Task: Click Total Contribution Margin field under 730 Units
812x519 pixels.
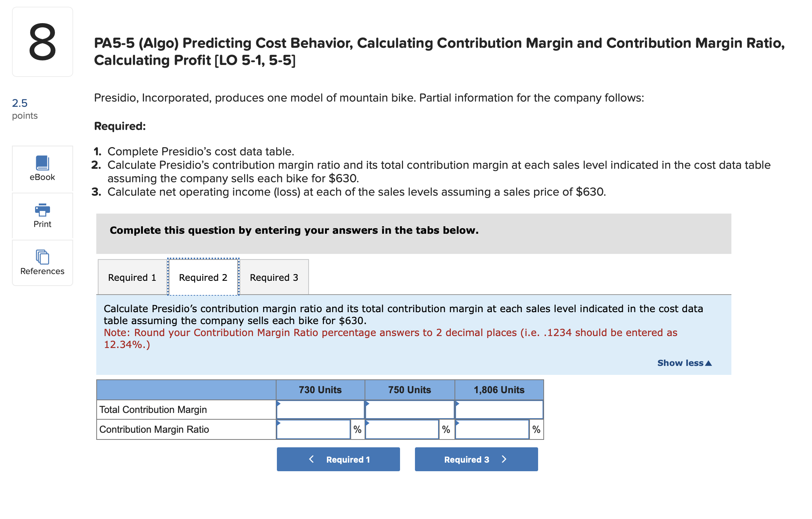Action: point(320,410)
